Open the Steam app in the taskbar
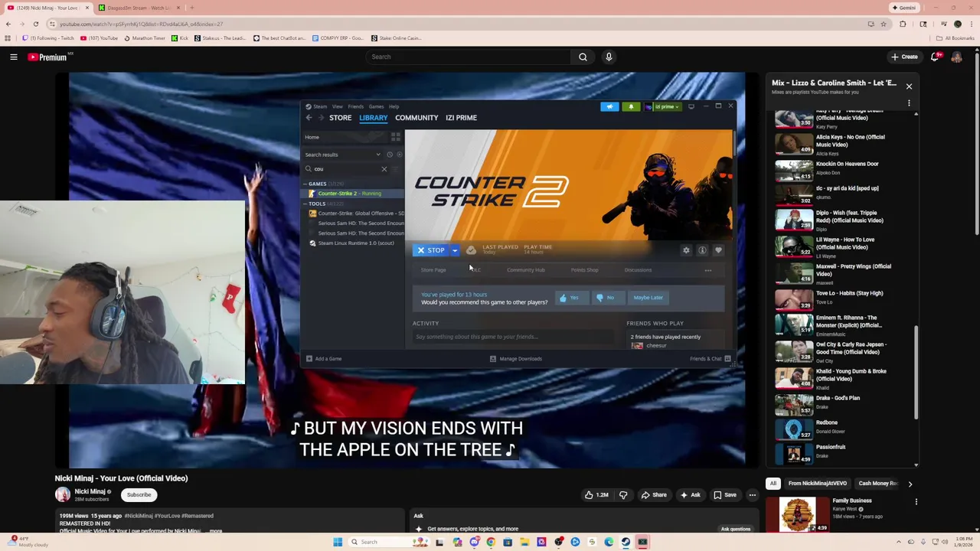Viewport: 980px width, 551px height. coord(626,542)
